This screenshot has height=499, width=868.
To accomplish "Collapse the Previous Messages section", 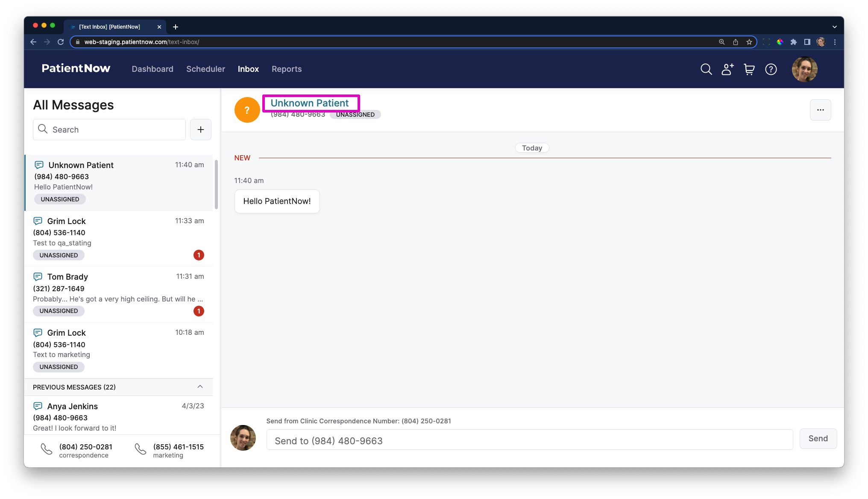I will (x=200, y=387).
